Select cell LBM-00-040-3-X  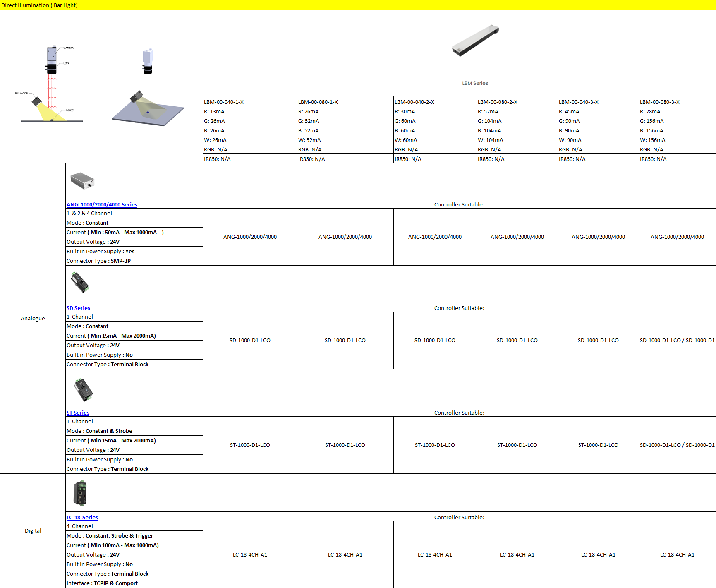point(598,102)
